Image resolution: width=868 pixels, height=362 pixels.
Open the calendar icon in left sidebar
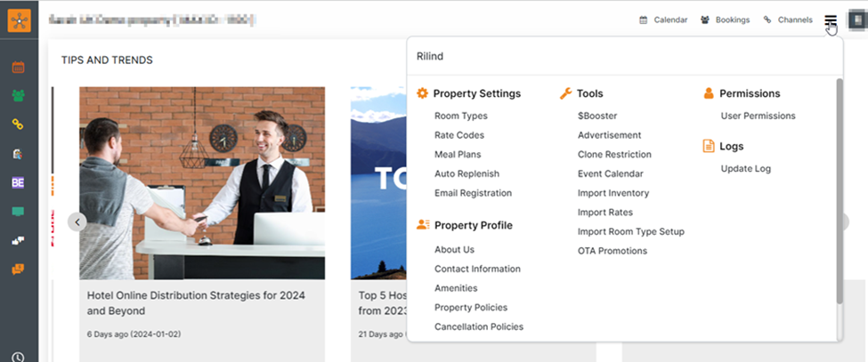tap(18, 67)
